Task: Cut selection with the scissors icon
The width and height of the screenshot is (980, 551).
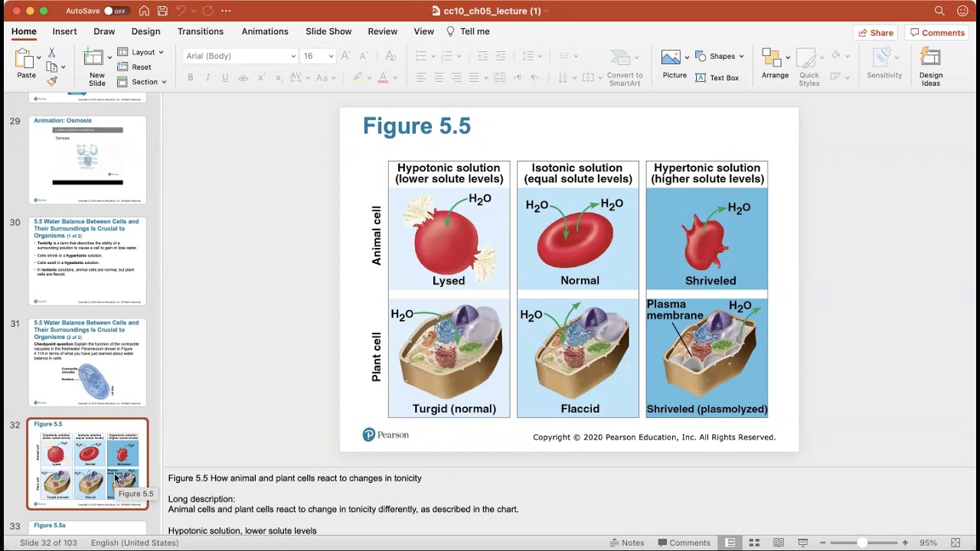Action: (x=51, y=53)
